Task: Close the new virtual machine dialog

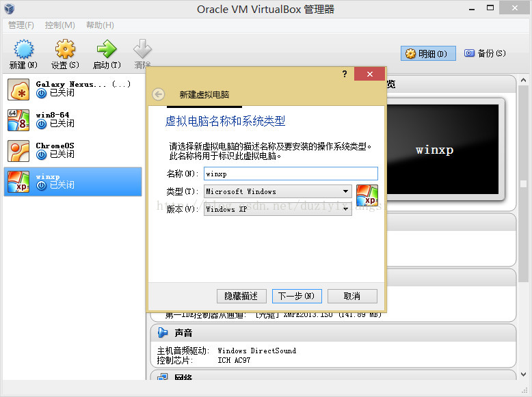Action: pos(369,74)
